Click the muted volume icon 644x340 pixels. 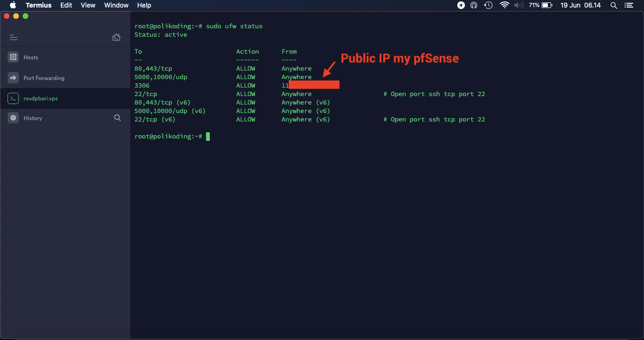[x=519, y=5]
